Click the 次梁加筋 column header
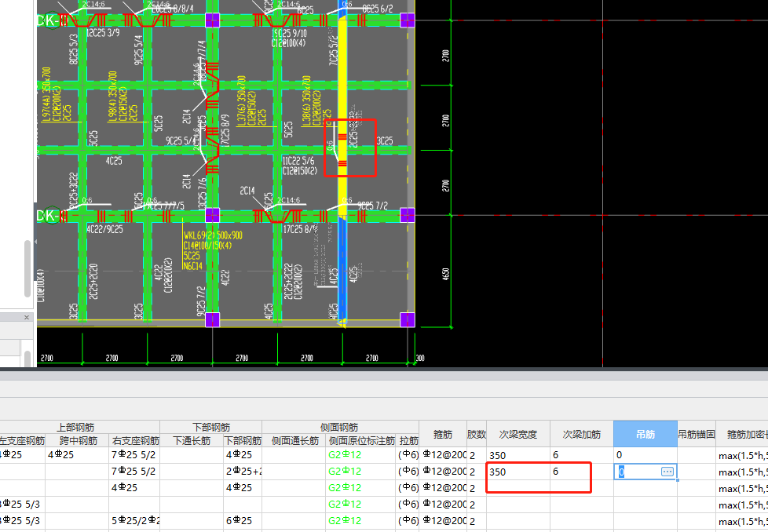The height and width of the screenshot is (532, 768). [581, 434]
